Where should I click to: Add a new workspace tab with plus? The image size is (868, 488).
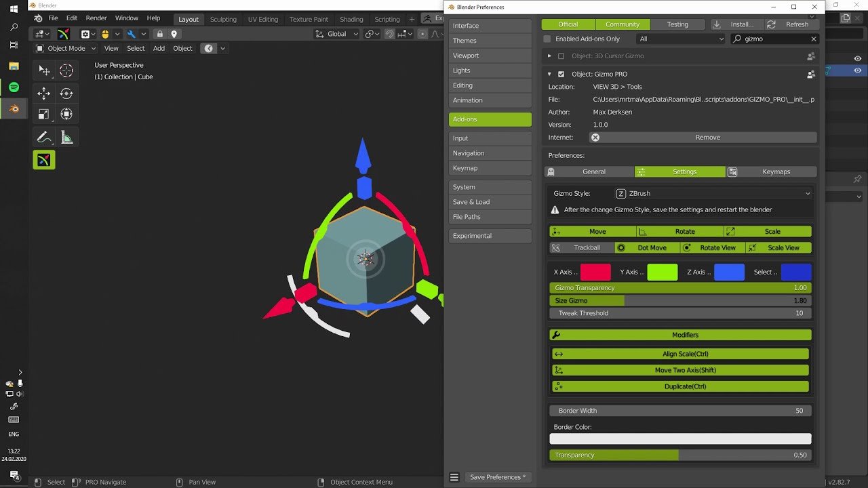(x=412, y=19)
